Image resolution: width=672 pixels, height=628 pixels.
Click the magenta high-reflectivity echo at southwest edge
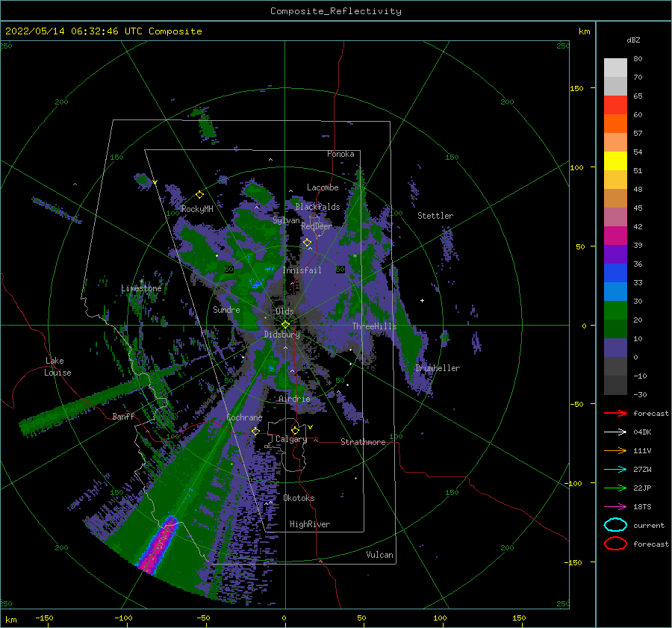click(158, 544)
